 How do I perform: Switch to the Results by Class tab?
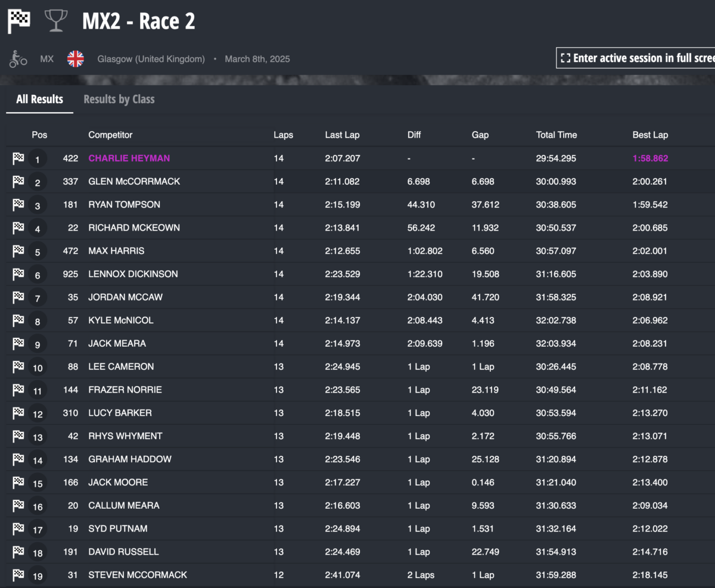coord(119,99)
